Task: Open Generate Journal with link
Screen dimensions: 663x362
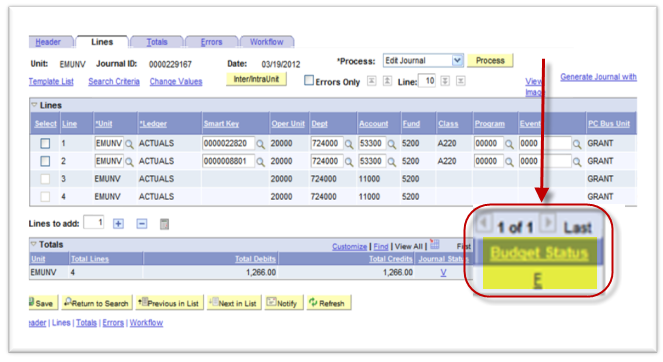Action: [598, 77]
